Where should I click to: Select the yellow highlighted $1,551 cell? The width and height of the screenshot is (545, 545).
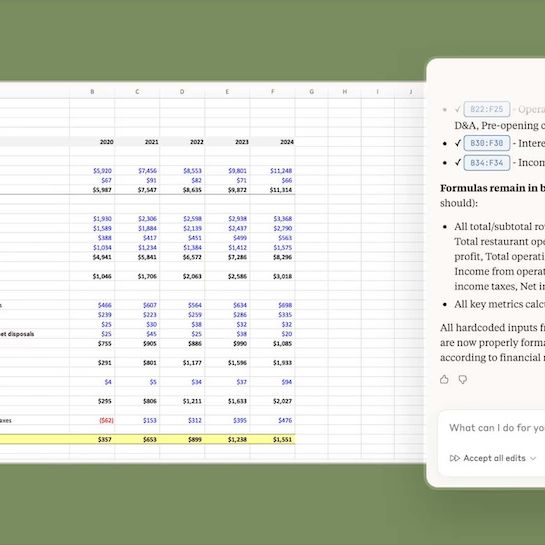(x=272, y=439)
